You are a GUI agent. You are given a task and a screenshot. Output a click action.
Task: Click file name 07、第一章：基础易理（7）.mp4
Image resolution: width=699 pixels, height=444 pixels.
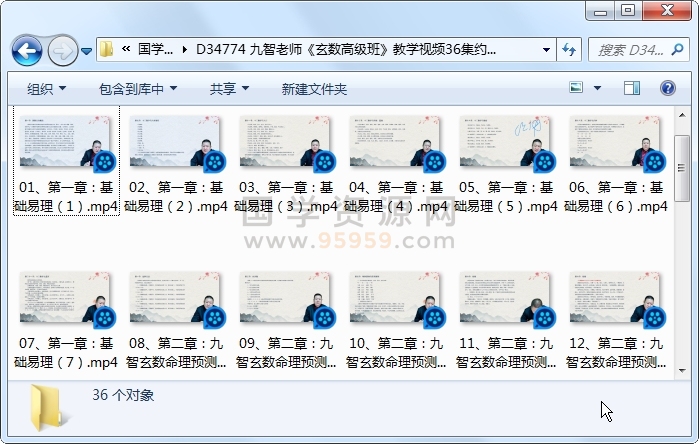click(x=66, y=353)
